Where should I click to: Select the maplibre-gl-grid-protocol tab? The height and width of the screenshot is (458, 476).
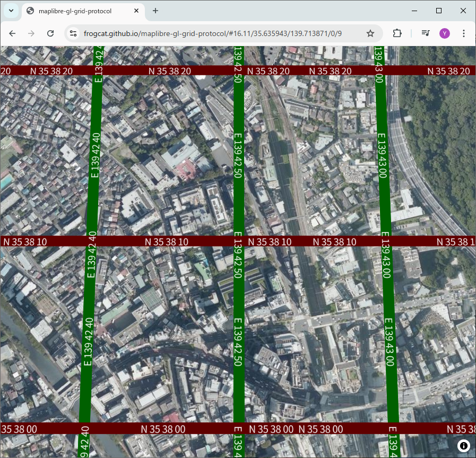83,11
